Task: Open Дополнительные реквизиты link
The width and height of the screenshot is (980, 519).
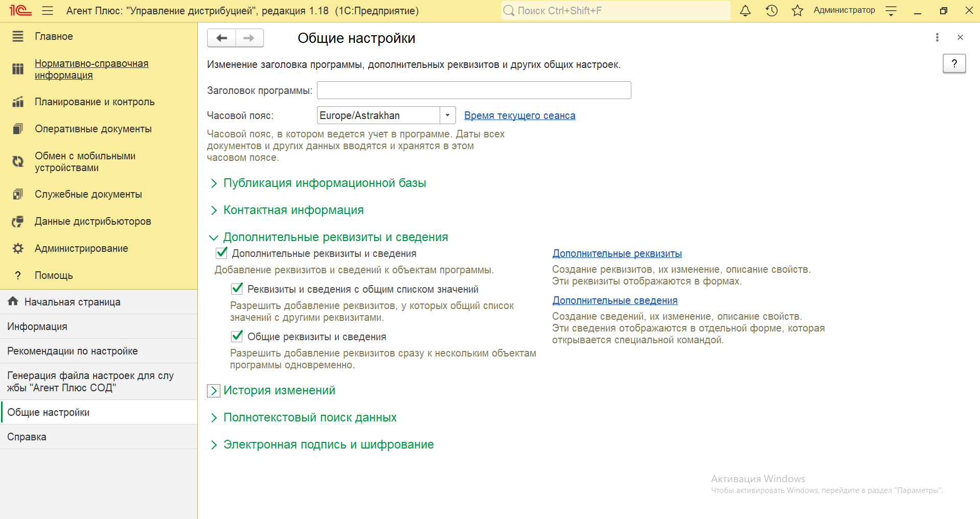Action: tap(617, 253)
